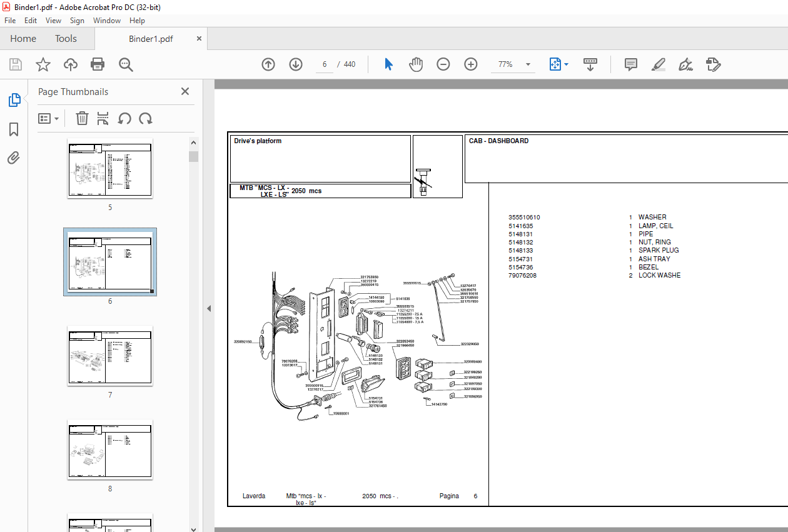Collapse the navigation pane arrow
The height and width of the screenshot is (532, 788).
click(209, 308)
